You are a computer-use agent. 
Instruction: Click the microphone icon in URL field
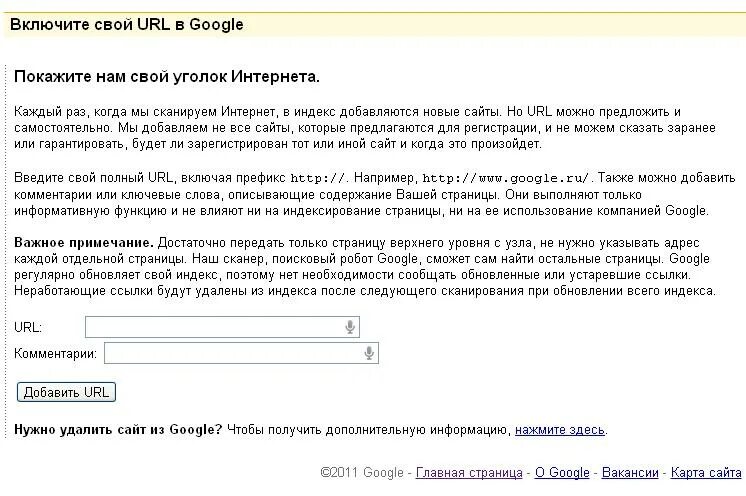(350, 327)
